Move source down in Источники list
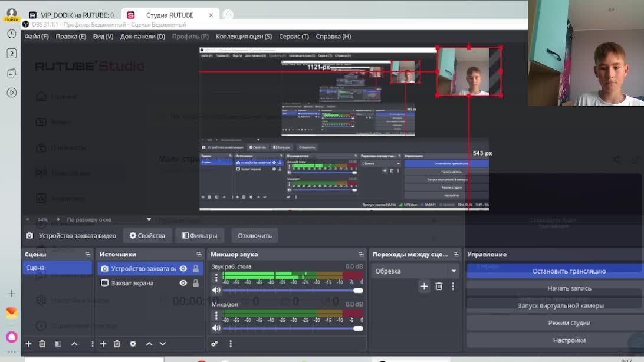 pyautogui.click(x=163, y=344)
